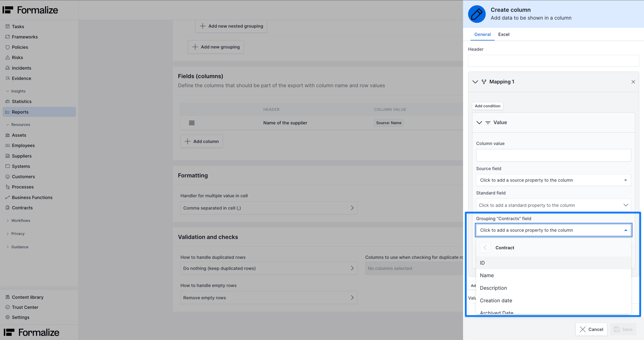The image size is (644, 340).
Task: Collapse the Value section chevron
Action: pyautogui.click(x=479, y=123)
